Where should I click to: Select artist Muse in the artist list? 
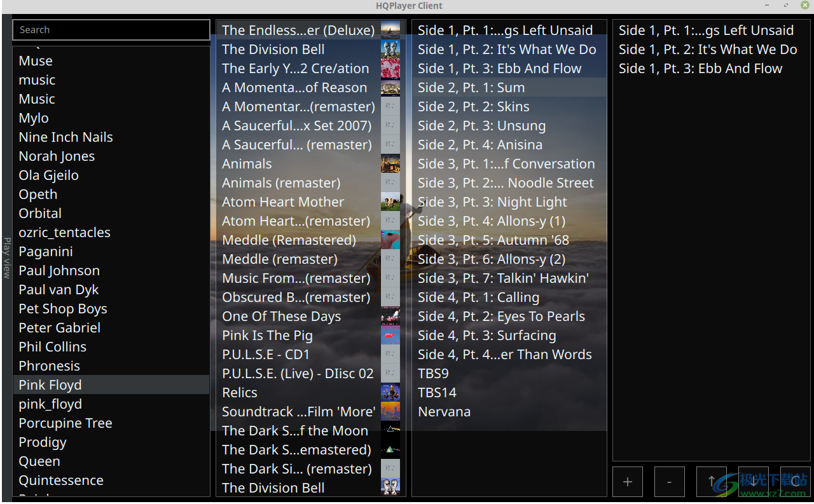111,61
